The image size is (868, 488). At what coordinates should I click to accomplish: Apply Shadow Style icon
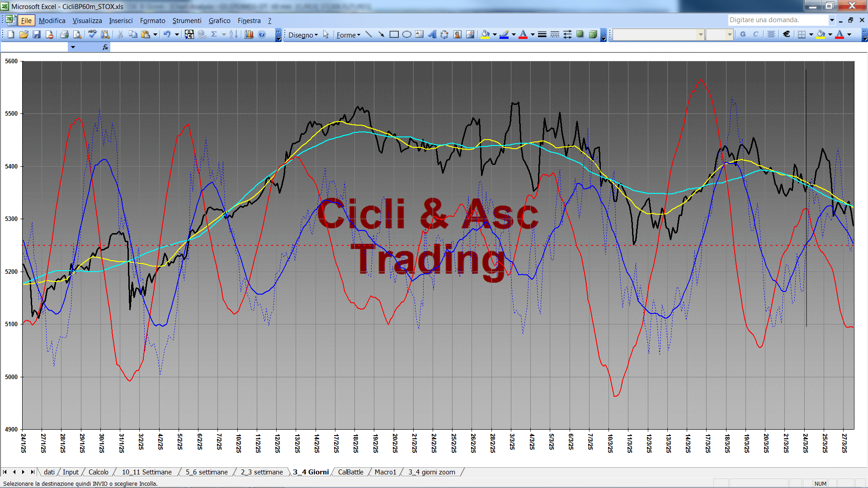[580, 34]
